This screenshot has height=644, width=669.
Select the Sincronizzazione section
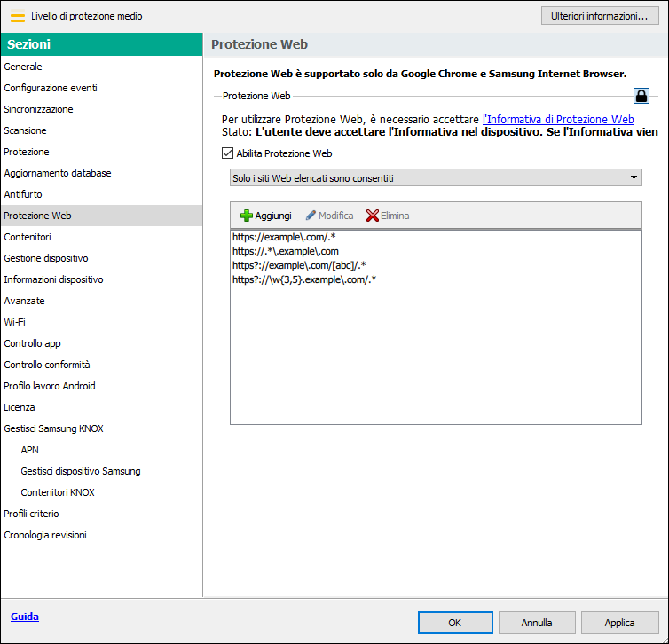38,109
